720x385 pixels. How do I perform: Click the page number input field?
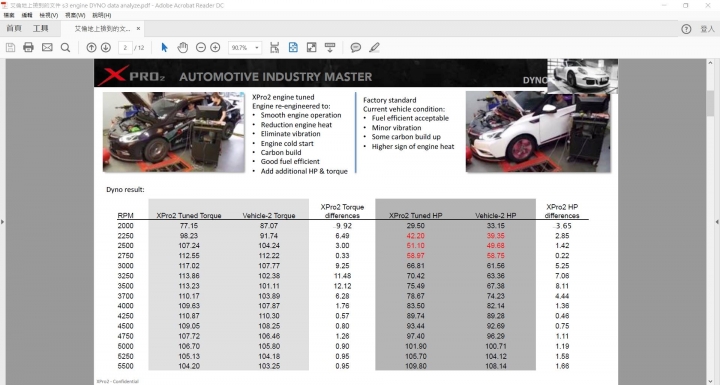tap(125, 47)
